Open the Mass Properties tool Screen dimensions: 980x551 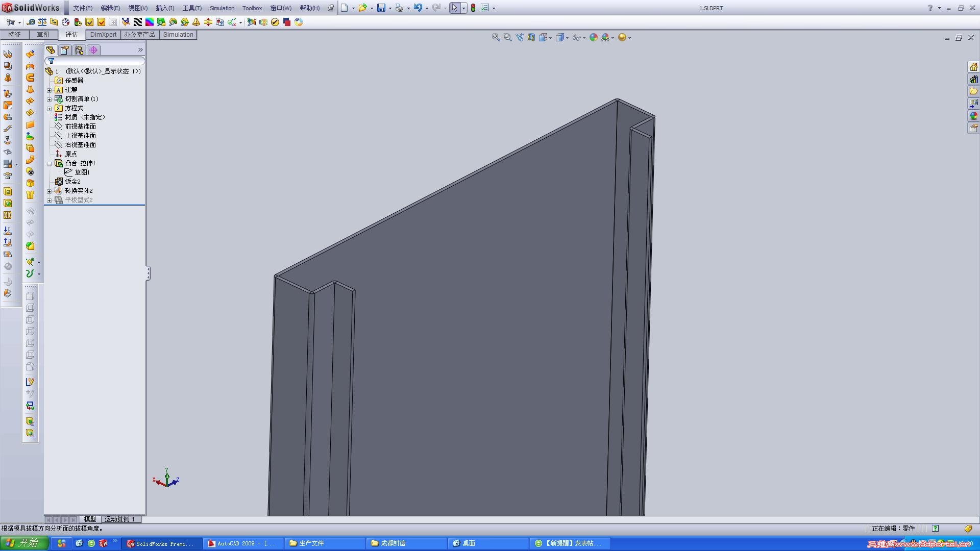[42, 22]
